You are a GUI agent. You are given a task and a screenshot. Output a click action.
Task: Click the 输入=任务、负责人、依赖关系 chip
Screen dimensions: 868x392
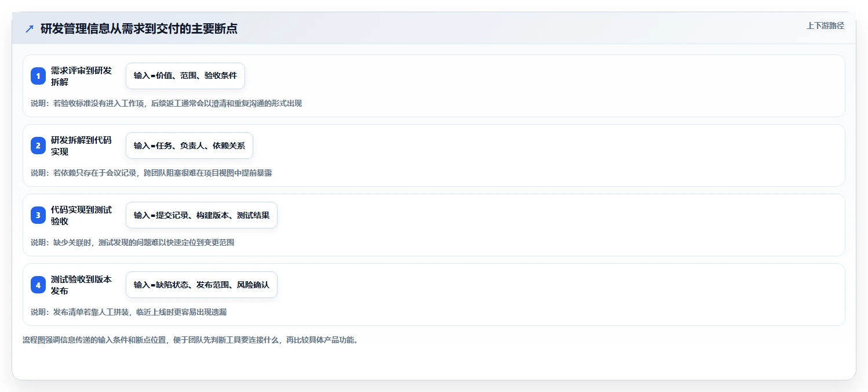(189, 146)
